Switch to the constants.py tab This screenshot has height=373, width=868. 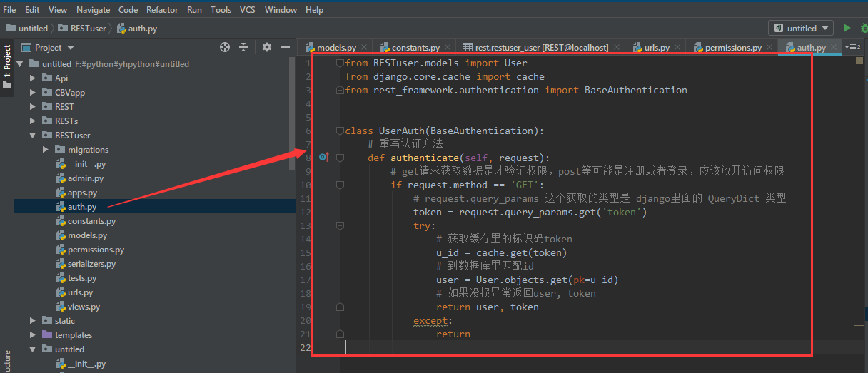(x=415, y=48)
